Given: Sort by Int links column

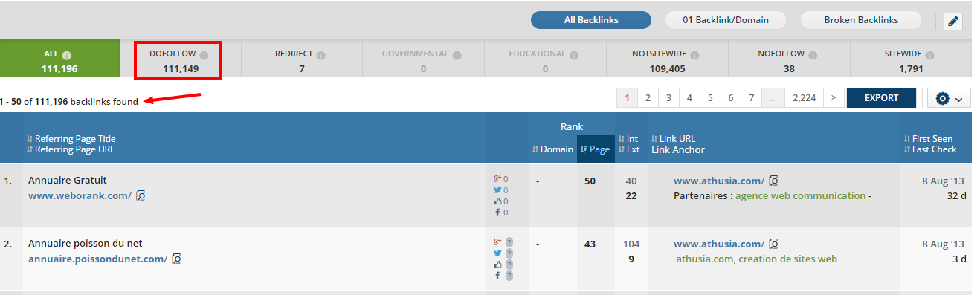Looking at the screenshot, I should pos(628,139).
